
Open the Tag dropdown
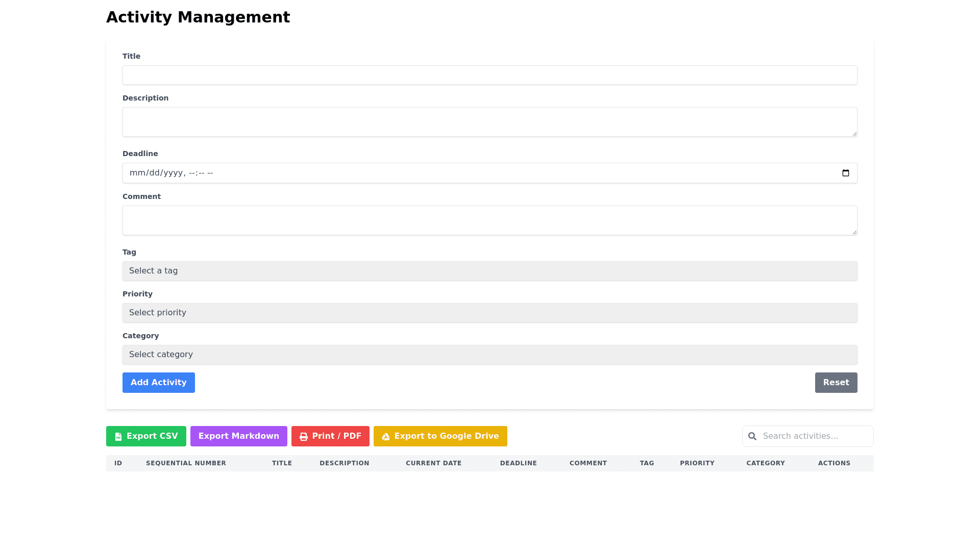(489, 271)
